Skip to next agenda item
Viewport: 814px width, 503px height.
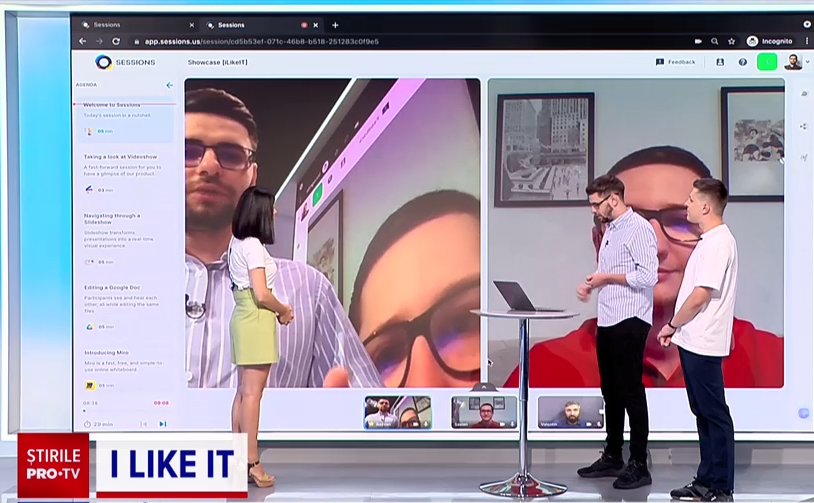[163, 424]
